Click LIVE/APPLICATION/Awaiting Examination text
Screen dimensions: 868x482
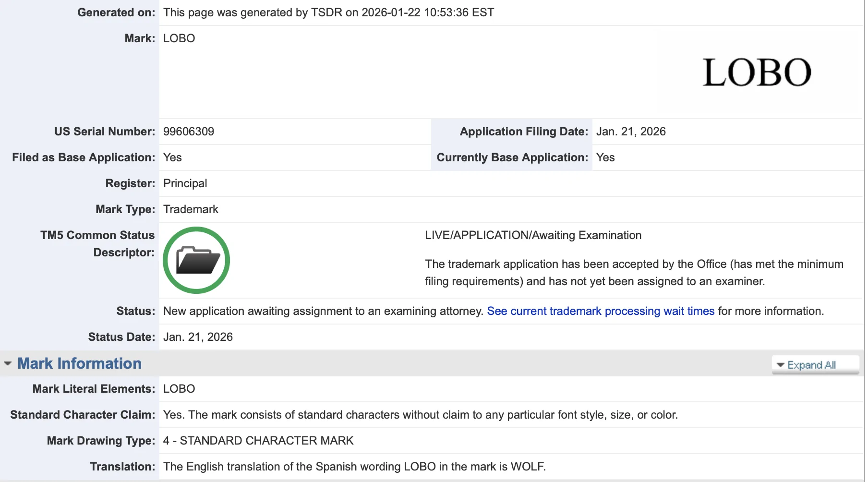[533, 235]
